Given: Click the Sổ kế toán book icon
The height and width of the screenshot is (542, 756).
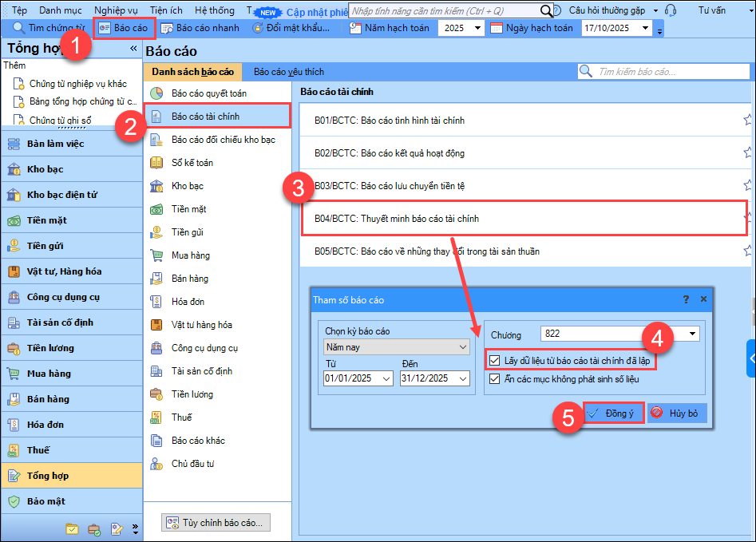Looking at the screenshot, I should (x=156, y=163).
